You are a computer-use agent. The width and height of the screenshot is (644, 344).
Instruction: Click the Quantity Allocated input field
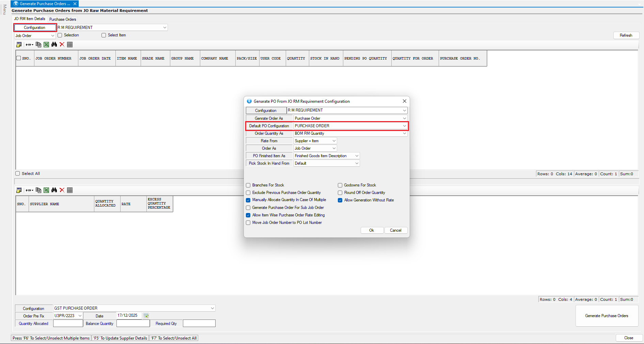point(68,324)
